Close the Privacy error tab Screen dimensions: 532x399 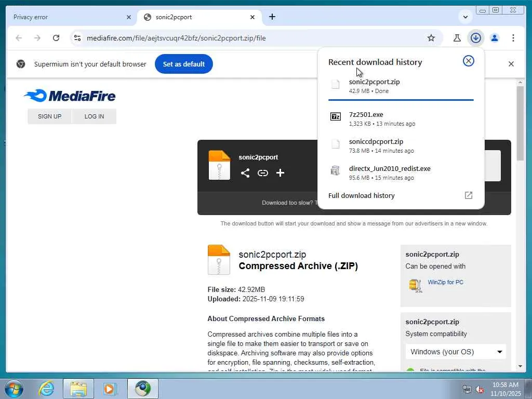[x=129, y=17]
